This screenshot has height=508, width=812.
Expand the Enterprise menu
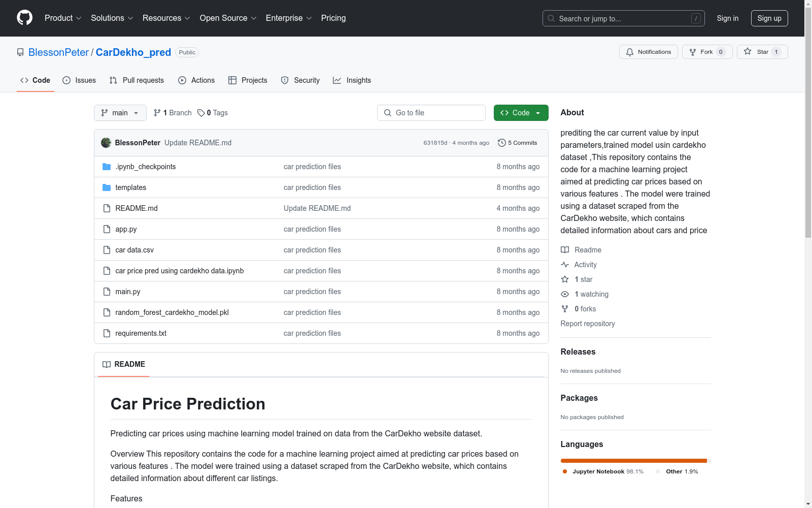(289, 18)
